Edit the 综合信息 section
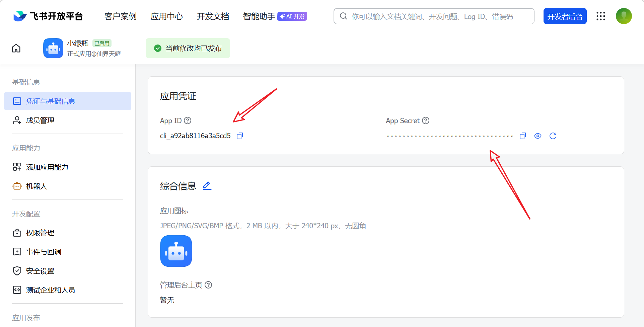This screenshot has height=327, width=644. 207,185
